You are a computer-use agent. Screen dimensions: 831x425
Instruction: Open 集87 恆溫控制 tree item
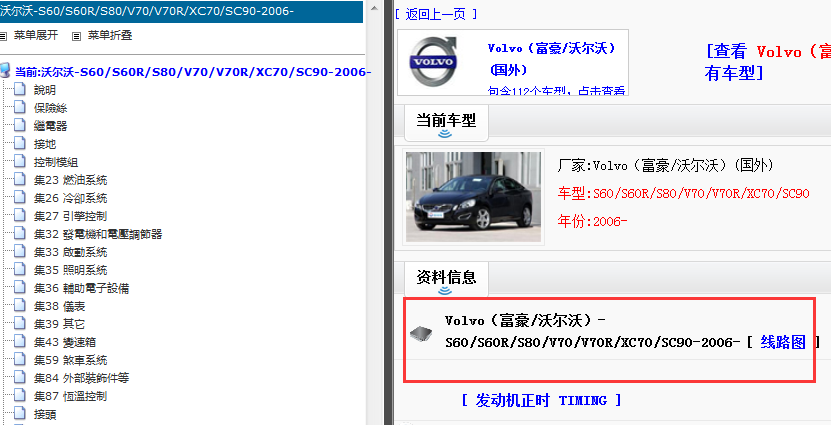pyautogui.click(x=70, y=396)
